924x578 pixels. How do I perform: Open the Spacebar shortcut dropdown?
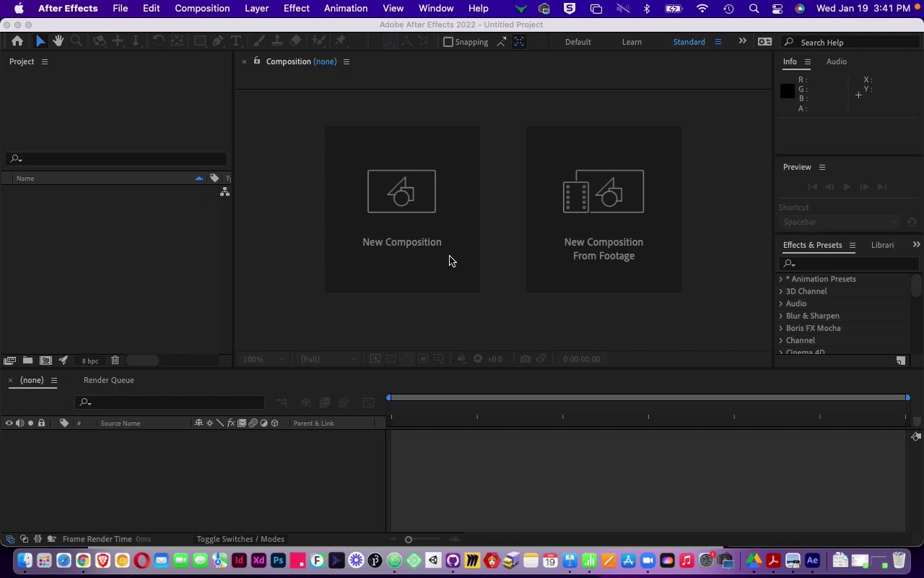(x=840, y=222)
